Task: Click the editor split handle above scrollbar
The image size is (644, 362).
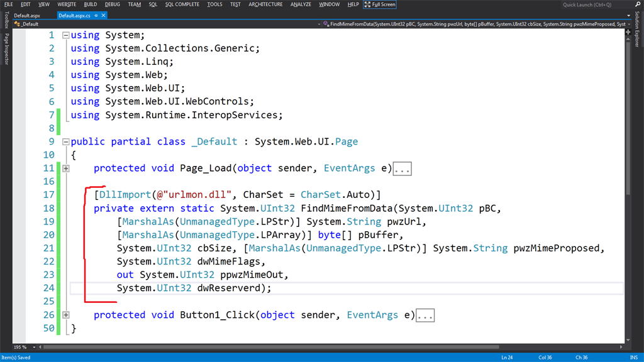Action: click(x=628, y=31)
